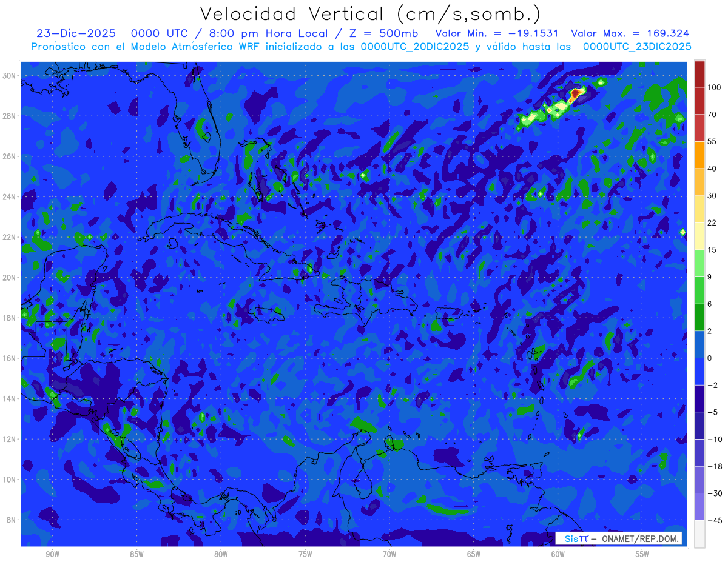
Task: Pick the dark red swatch above 100
Action: click(699, 74)
